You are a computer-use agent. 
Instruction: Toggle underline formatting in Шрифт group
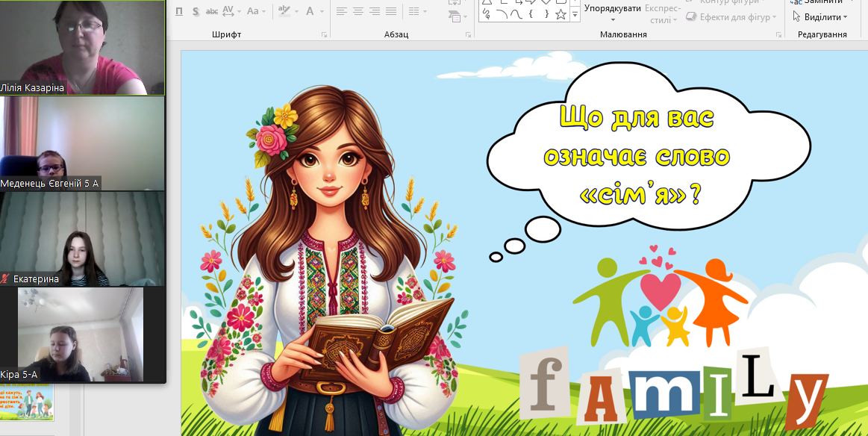click(x=179, y=11)
